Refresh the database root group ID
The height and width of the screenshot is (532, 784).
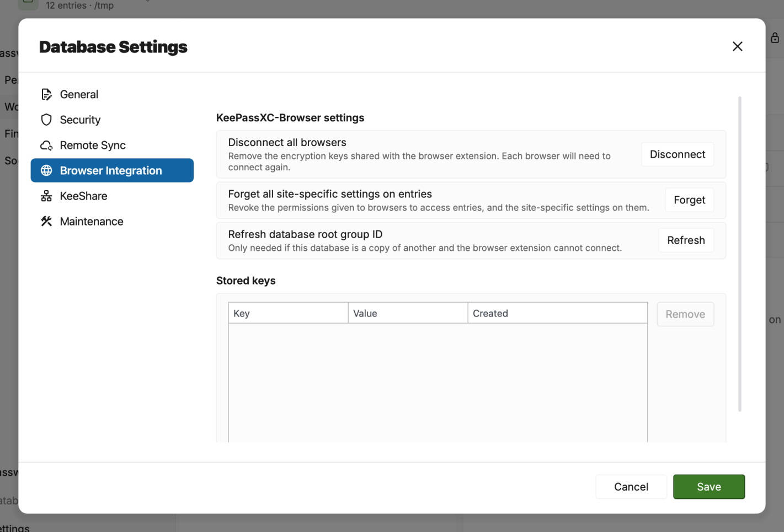686,240
